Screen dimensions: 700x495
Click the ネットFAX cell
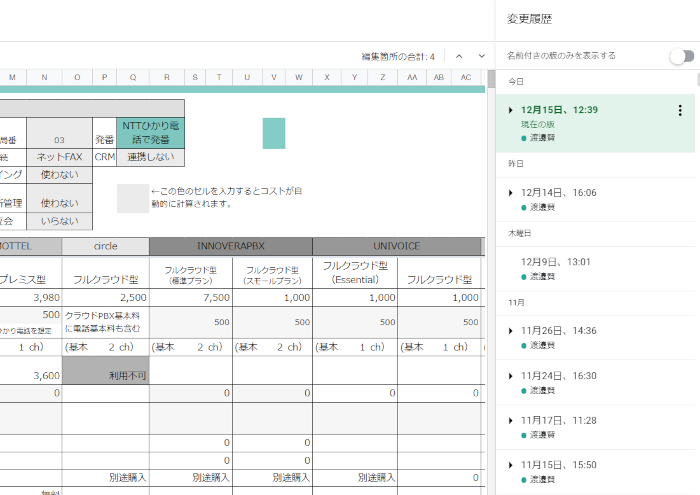tap(59, 157)
